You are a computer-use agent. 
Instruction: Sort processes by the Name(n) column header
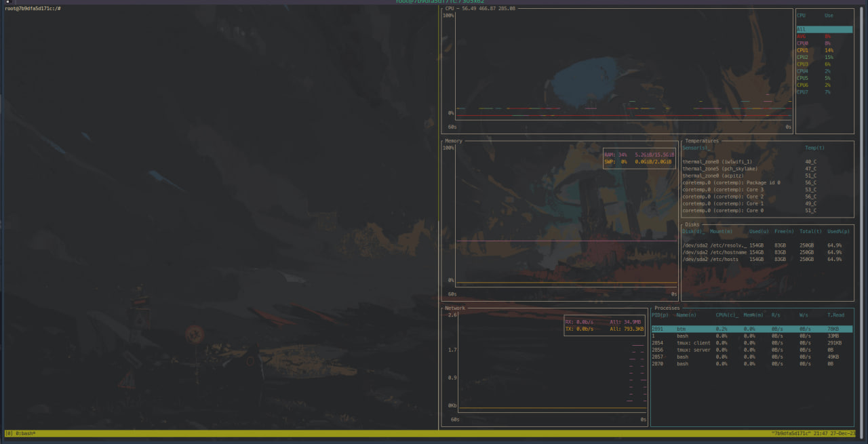tap(687, 315)
